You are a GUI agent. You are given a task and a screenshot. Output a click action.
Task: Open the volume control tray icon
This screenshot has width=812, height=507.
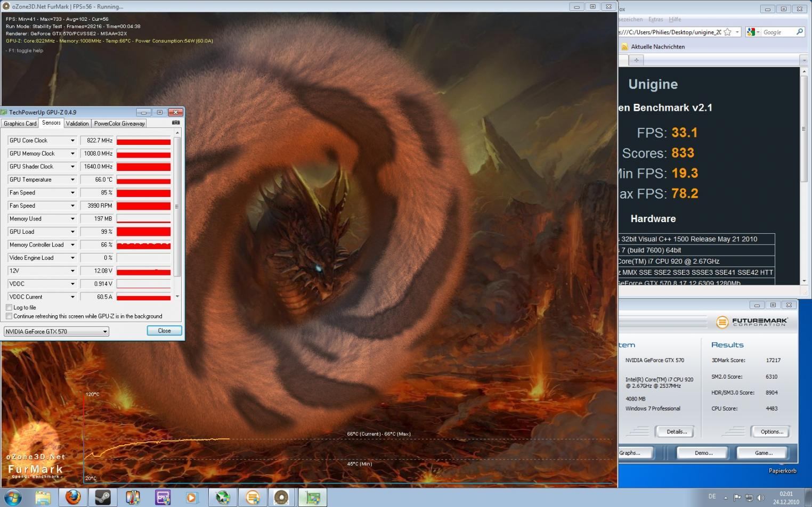[761, 497]
